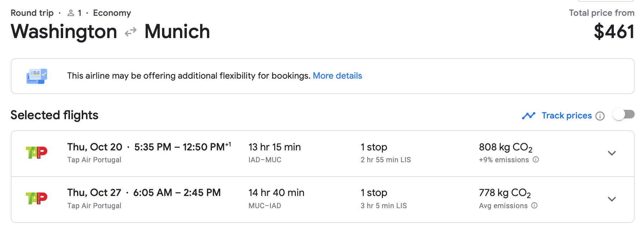
Task: Click the info icon next to +9% emissions
Action: click(536, 160)
